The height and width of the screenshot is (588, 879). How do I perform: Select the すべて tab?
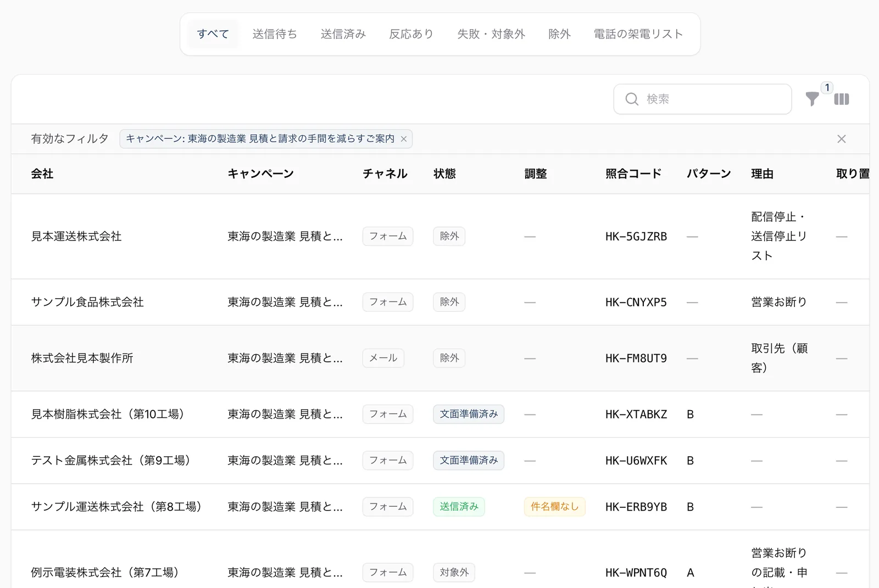click(x=213, y=34)
